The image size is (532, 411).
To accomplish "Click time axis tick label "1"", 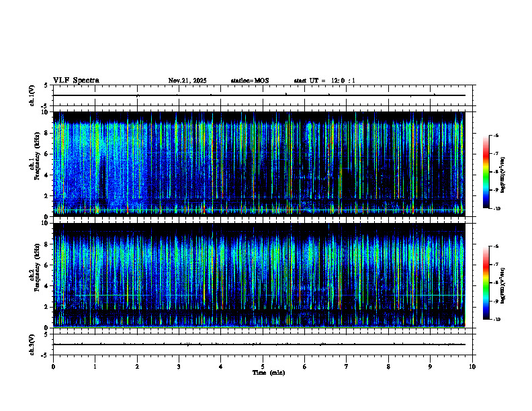I will (95, 367).
